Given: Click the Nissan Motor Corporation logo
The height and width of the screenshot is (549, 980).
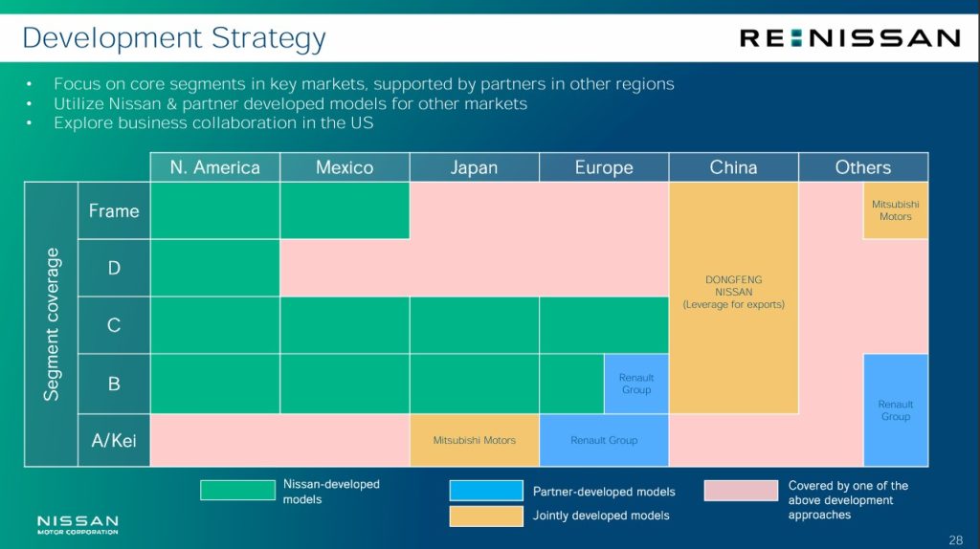Looking at the screenshot, I should tap(78, 524).
